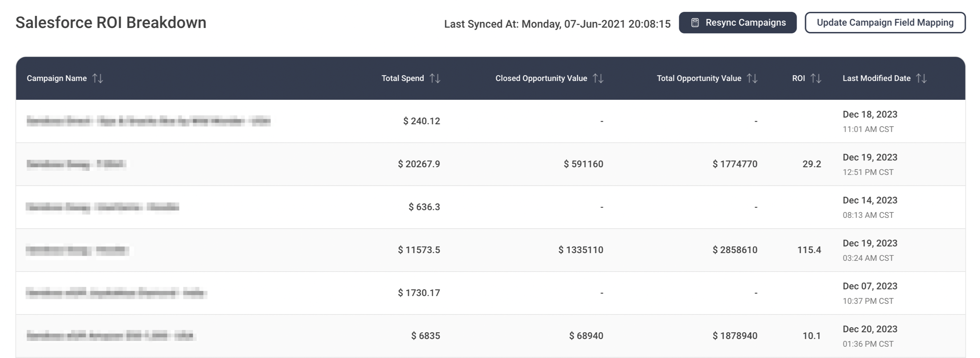980x358 pixels.
Task: Click the $ 68940 closed opportunity value
Action: pos(586,336)
